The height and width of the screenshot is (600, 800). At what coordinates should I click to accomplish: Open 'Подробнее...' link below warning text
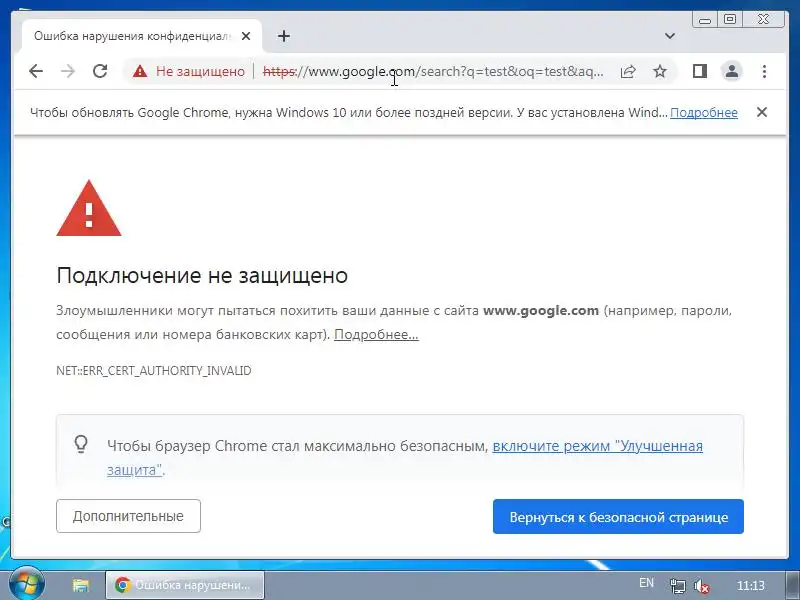click(376, 335)
